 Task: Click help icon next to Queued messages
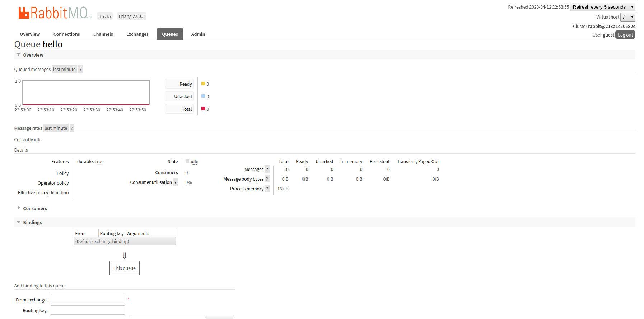click(80, 70)
